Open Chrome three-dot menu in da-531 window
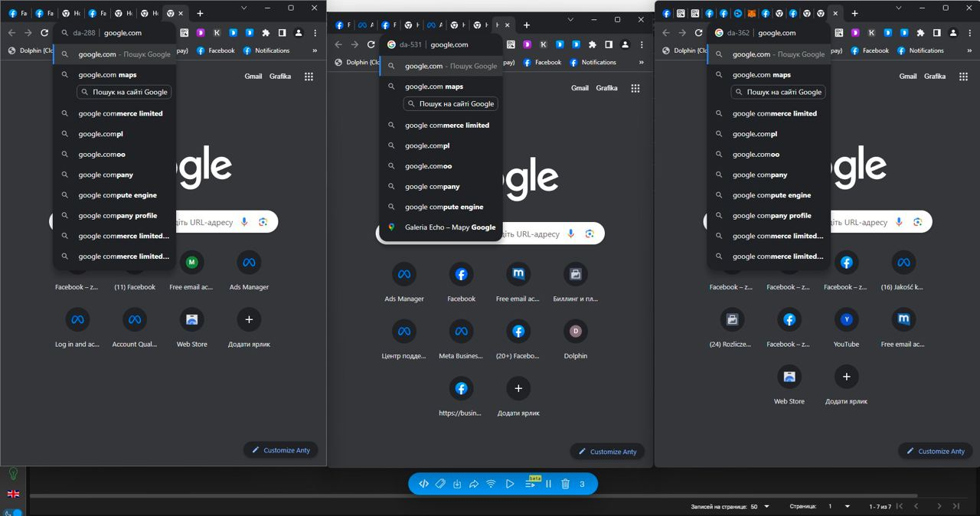Screen dimensions: 980x516 tap(642, 44)
